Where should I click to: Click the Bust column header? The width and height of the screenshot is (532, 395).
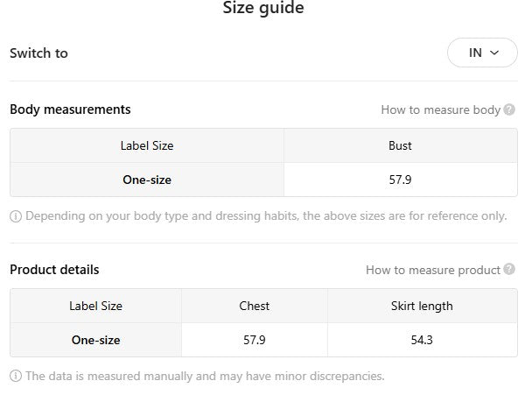[400, 145]
